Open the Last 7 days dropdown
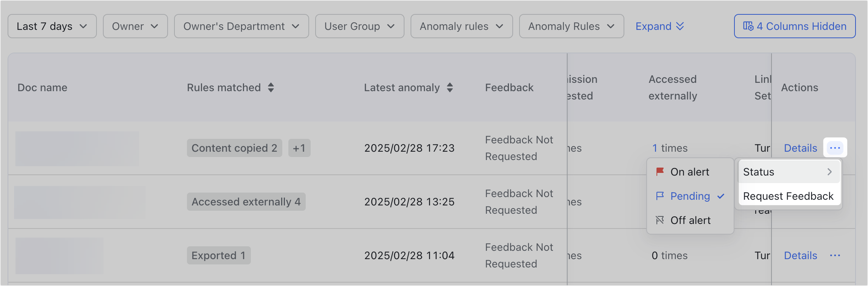Image resolution: width=868 pixels, height=286 pixels. [x=52, y=26]
